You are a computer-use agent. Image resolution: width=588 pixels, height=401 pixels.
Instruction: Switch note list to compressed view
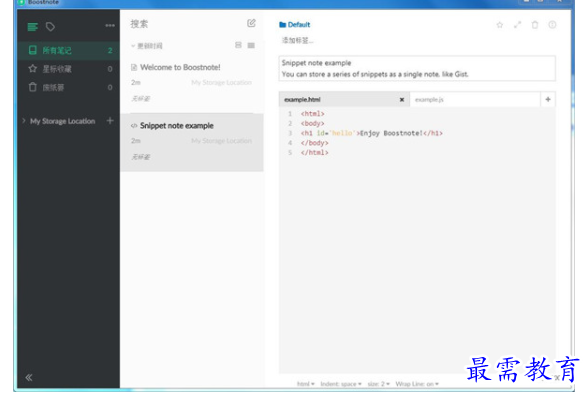click(x=251, y=45)
